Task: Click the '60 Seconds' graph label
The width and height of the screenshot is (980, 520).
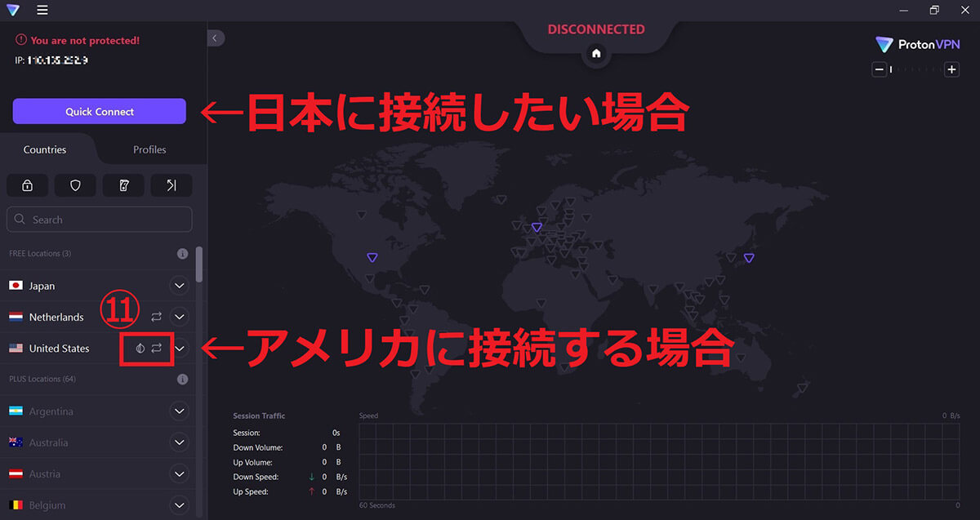Action: [377, 506]
